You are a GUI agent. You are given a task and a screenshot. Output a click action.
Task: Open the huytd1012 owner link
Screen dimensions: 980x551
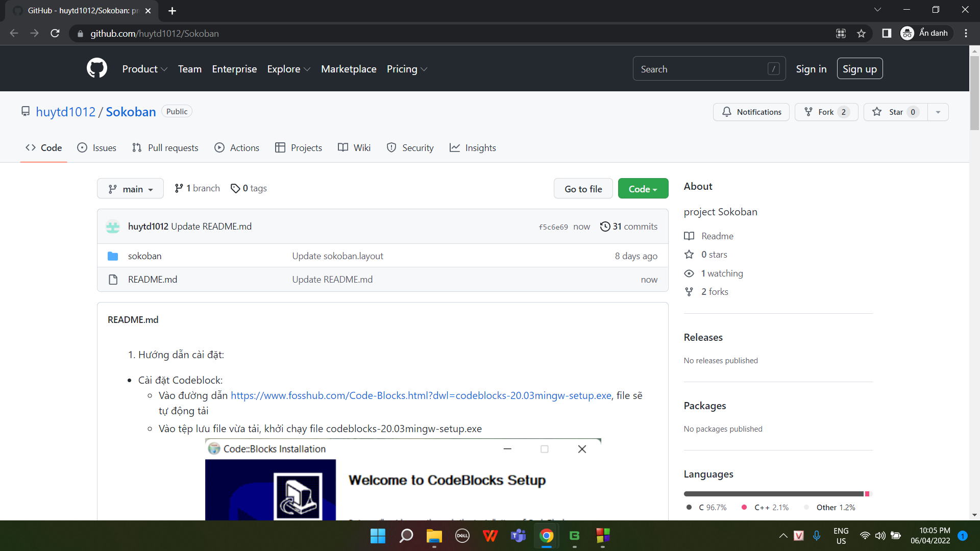tap(66, 112)
